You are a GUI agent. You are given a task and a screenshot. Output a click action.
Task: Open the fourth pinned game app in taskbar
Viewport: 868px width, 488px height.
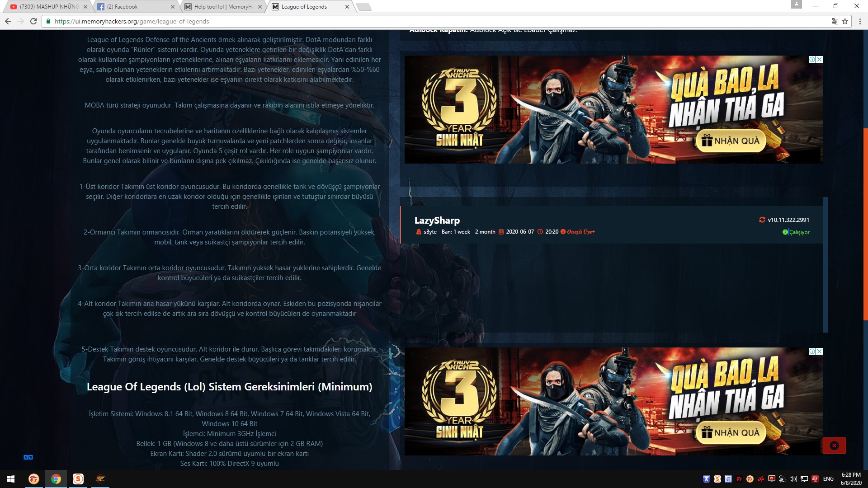100,479
